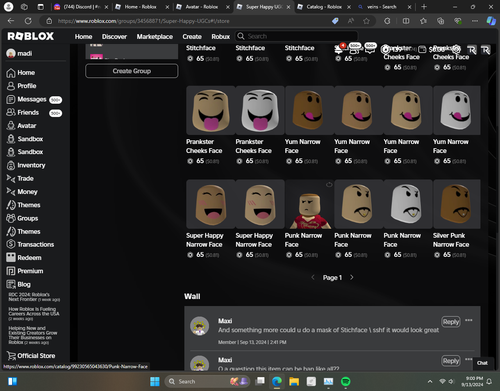This screenshot has height=391, width=500.
Task: Open the Official Store sidebar link
Action: pos(31,356)
